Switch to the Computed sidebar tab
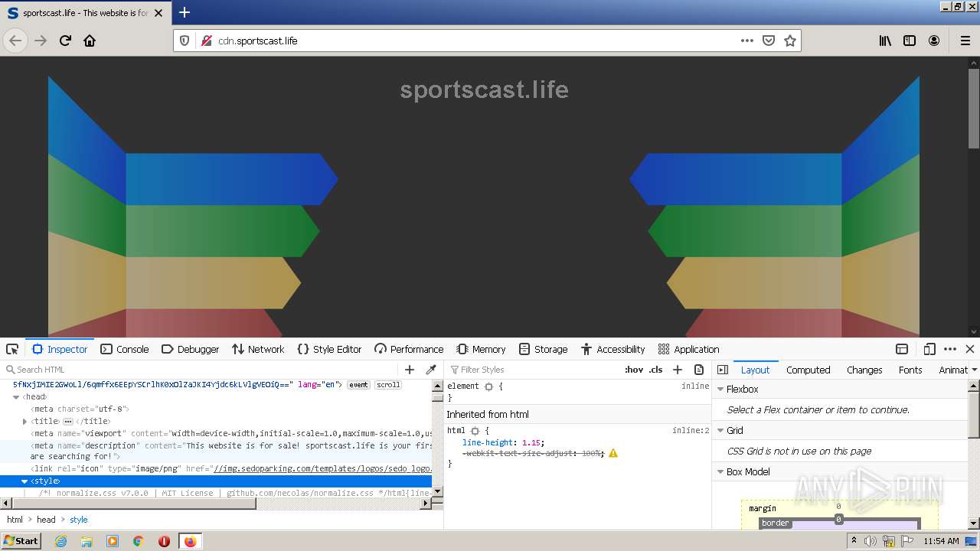 tap(808, 370)
